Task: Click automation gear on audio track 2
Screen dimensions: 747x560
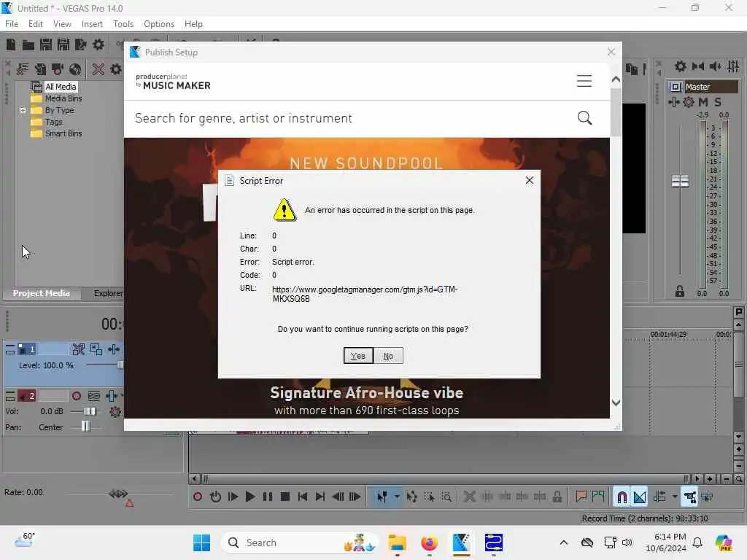Action: click(115, 411)
